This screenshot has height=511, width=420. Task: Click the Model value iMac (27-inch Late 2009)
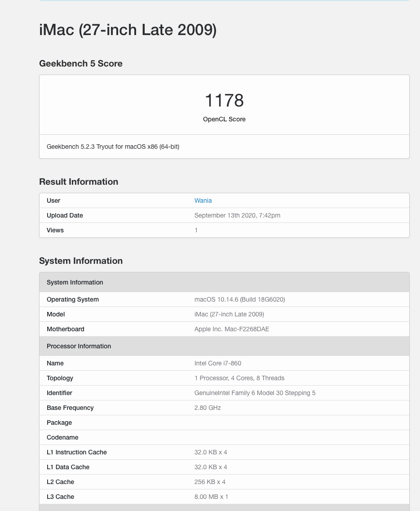tap(229, 314)
